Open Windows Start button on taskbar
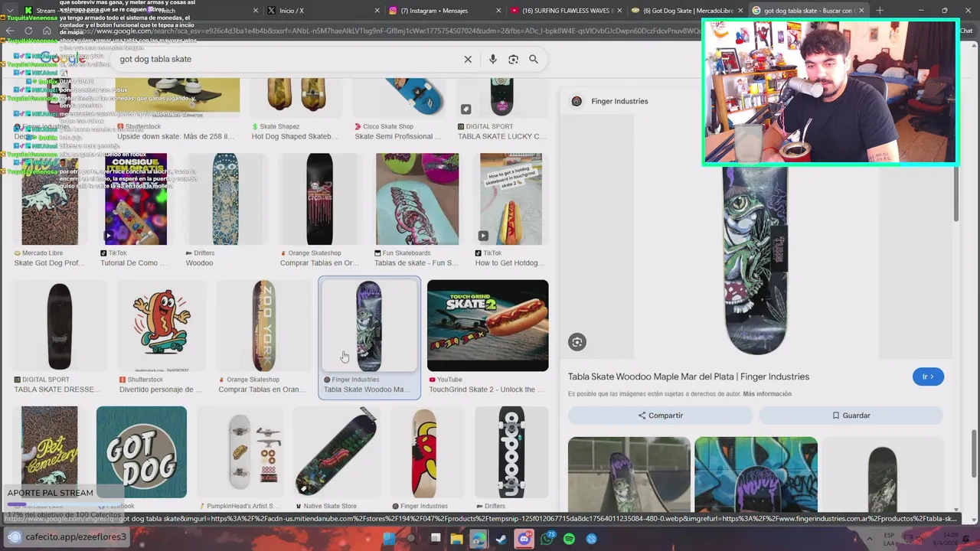This screenshot has width=980, height=551. point(389,538)
